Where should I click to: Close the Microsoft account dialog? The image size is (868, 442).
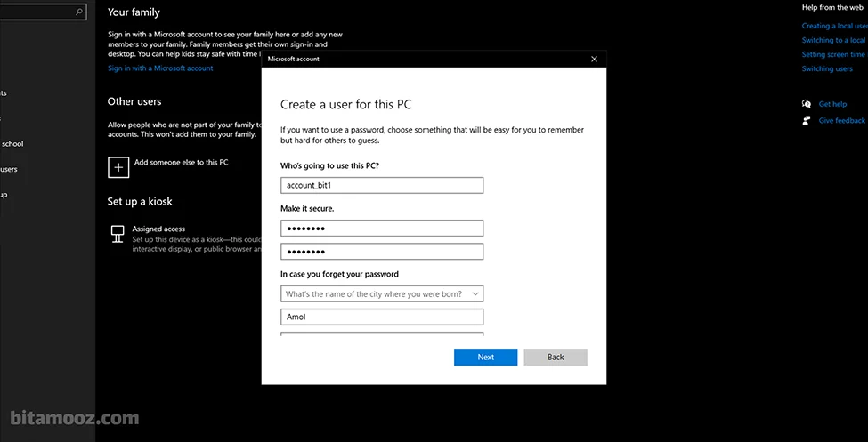point(594,59)
